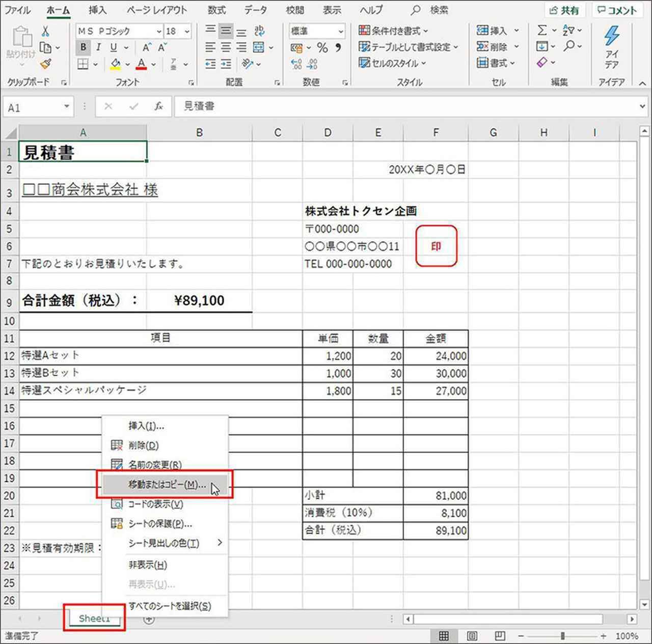Click the Fill Color bucket icon

tap(116, 64)
